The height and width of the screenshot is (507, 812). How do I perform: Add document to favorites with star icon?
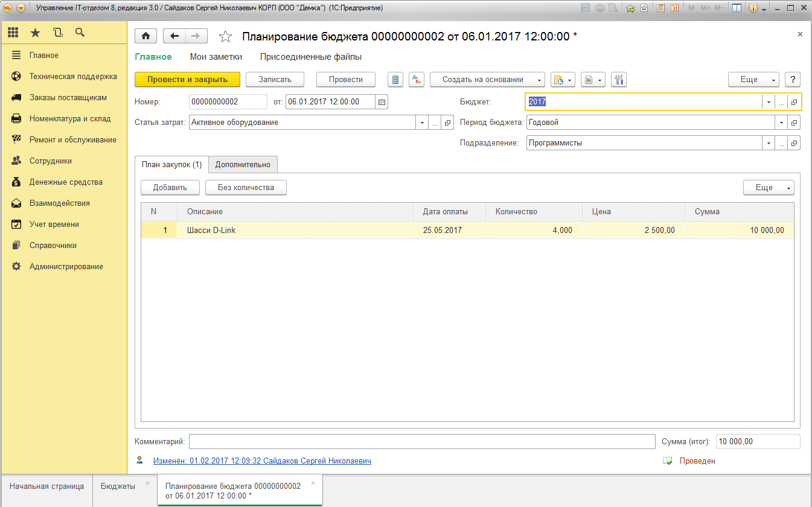coord(225,37)
